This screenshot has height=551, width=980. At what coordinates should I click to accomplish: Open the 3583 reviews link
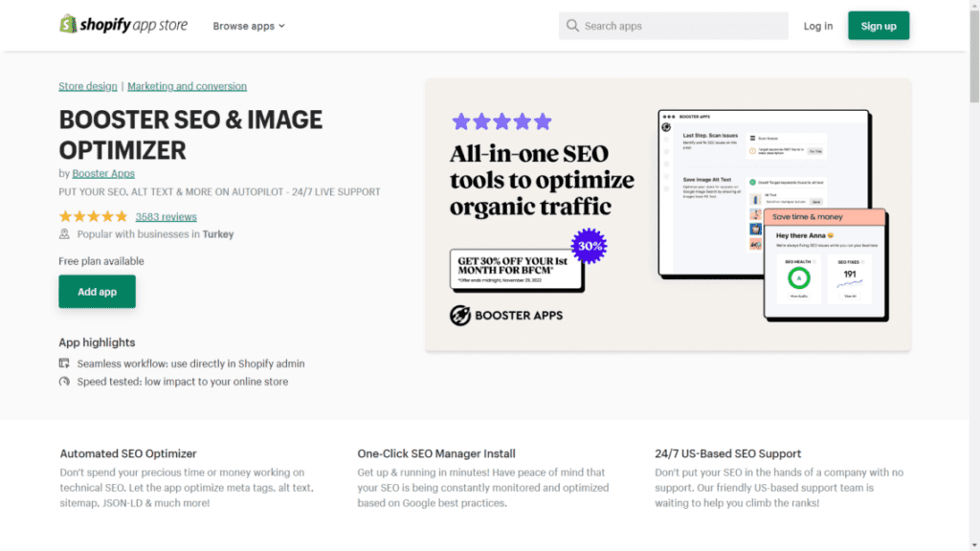click(x=166, y=216)
